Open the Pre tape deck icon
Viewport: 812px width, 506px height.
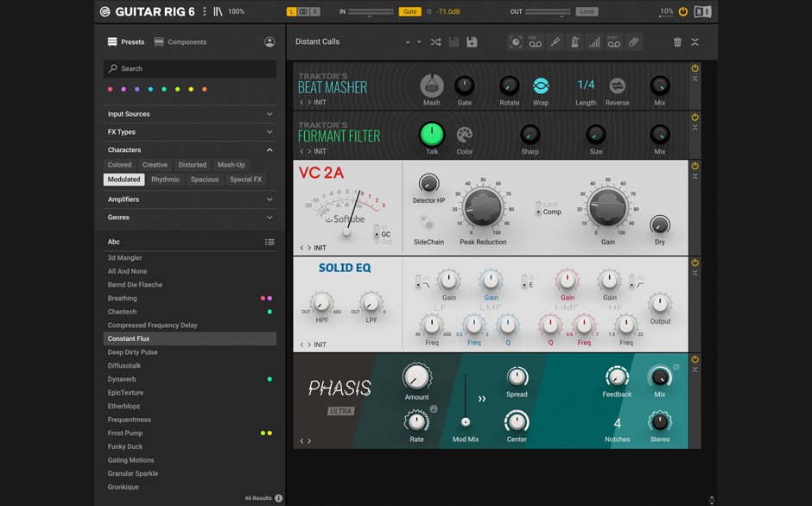click(535, 42)
